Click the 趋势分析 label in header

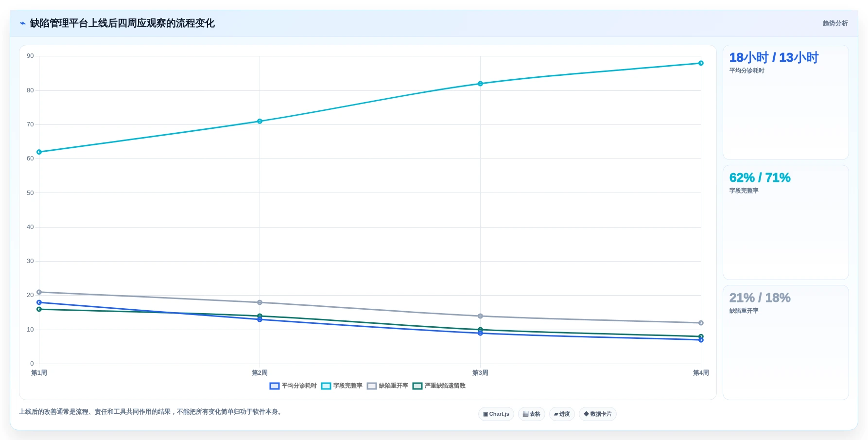pyautogui.click(x=835, y=23)
